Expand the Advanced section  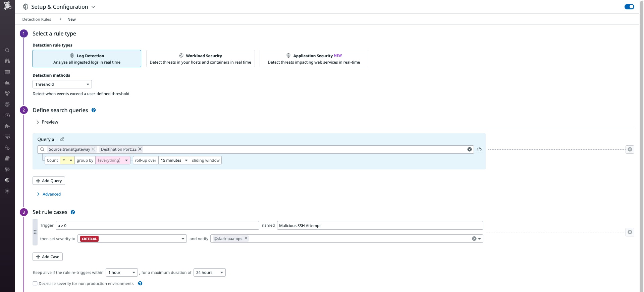pos(51,194)
